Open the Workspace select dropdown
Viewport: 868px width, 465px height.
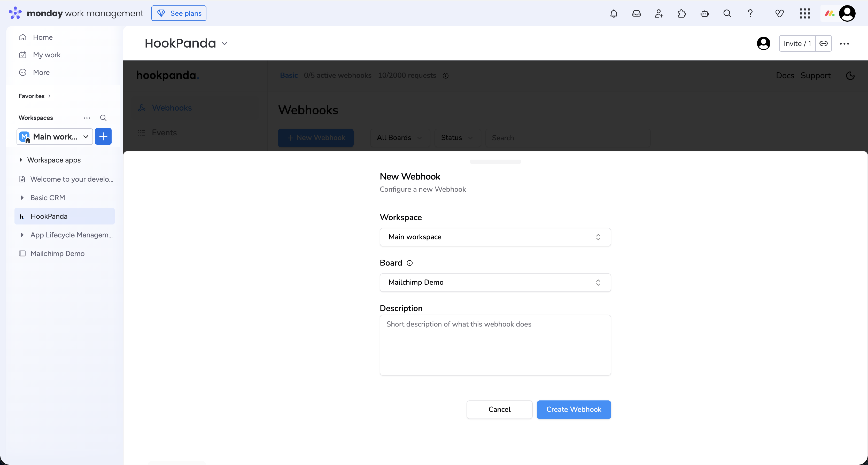pyautogui.click(x=495, y=237)
